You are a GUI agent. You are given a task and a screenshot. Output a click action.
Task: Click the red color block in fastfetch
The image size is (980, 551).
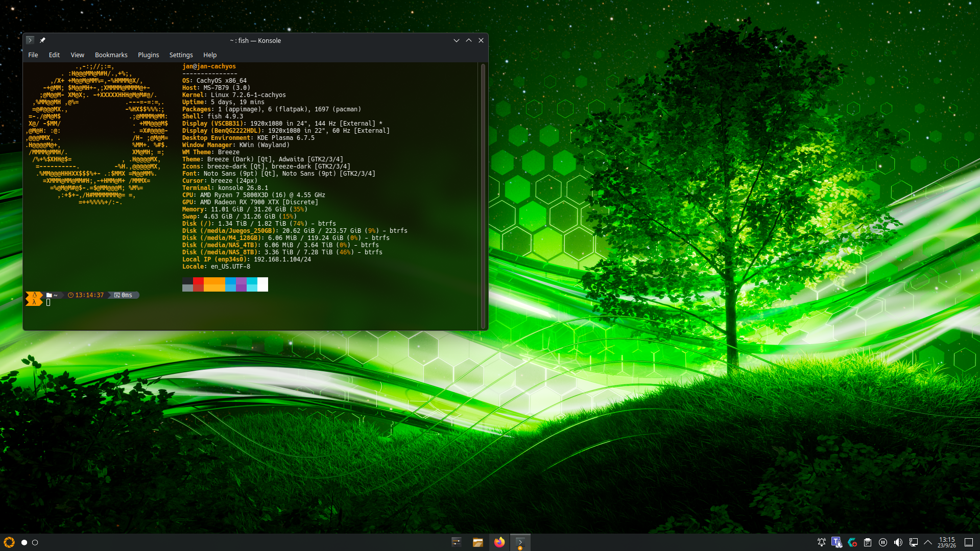pyautogui.click(x=198, y=281)
